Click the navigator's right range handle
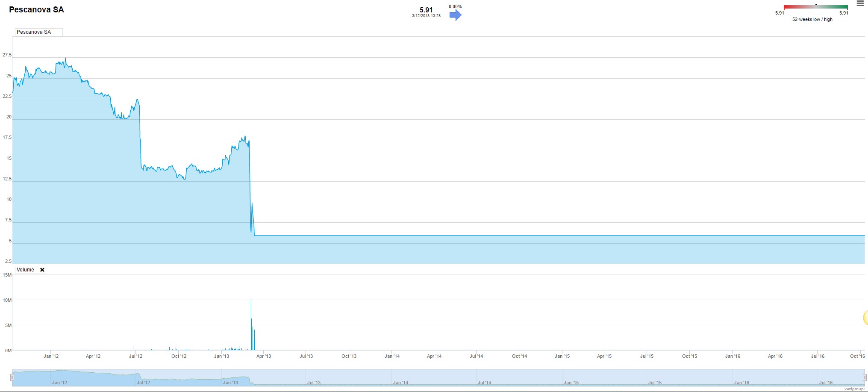The width and height of the screenshot is (868, 392). click(x=865, y=377)
